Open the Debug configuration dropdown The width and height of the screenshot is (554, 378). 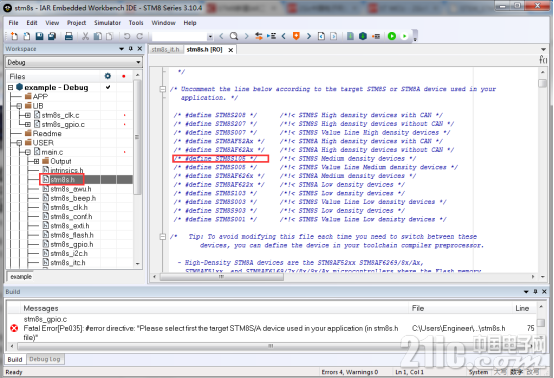[138, 62]
